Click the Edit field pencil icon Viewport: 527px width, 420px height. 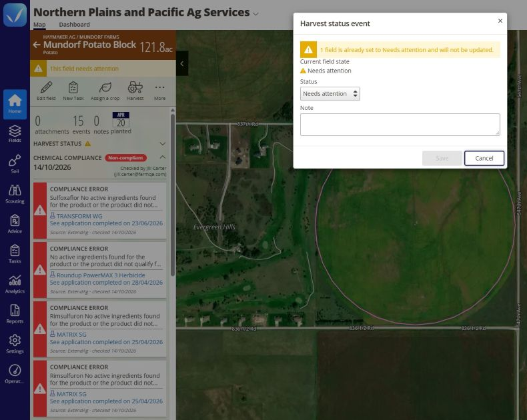pos(47,87)
